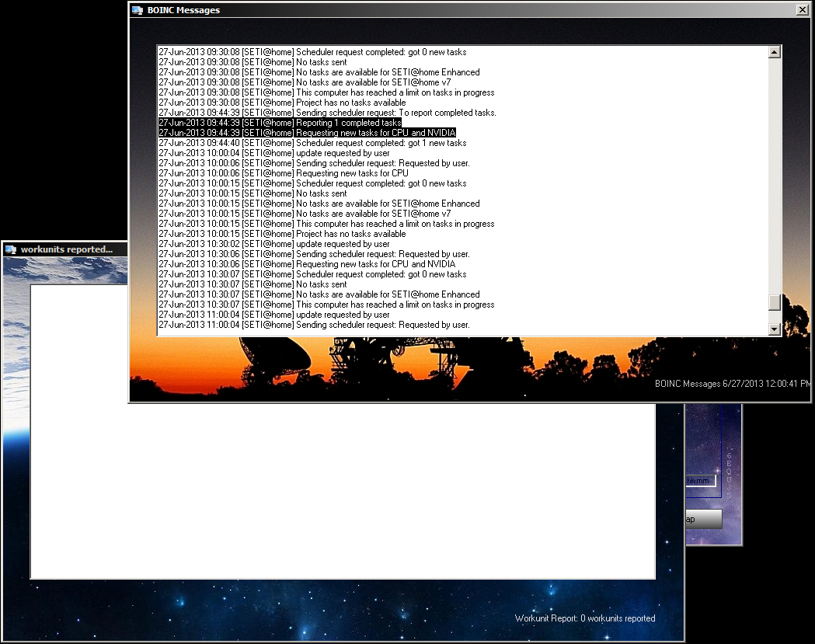The image size is (815, 644).
Task: Select 10:00:15 'No tasks available for SETI@home Enhanced'
Action: [319, 204]
